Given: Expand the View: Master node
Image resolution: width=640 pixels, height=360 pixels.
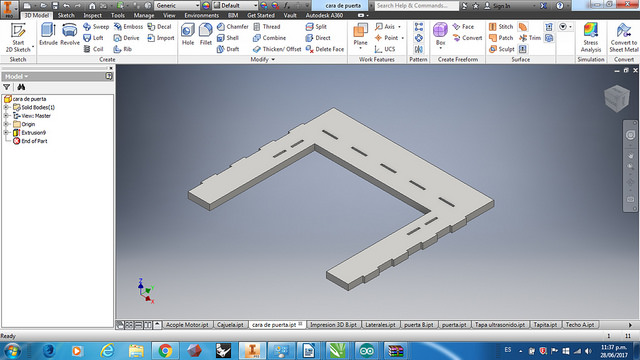Looking at the screenshot, I should pyautogui.click(x=6, y=116).
